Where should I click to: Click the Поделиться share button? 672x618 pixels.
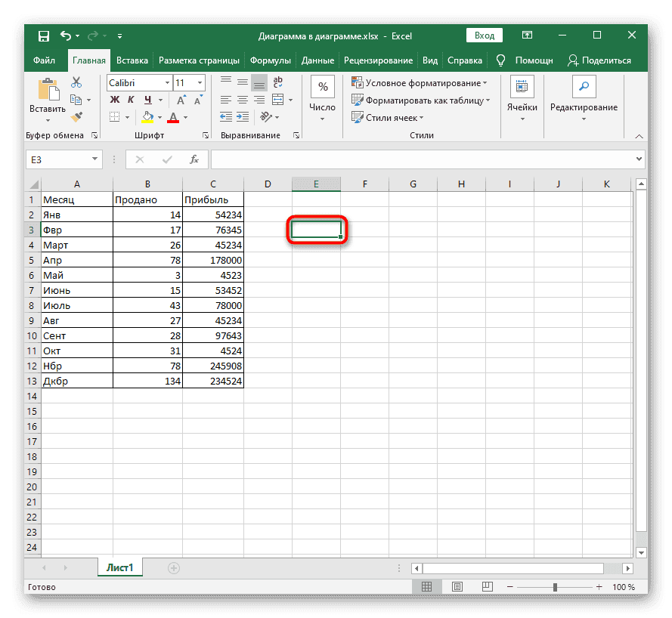point(599,60)
